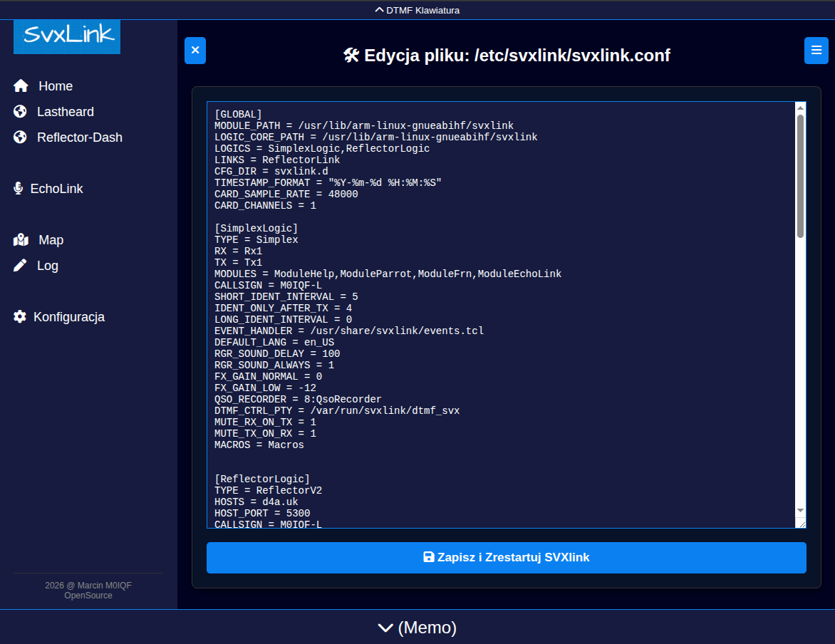The width and height of the screenshot is (835, 644).
Task: Expand the DTMF Klawiatura panel
Action: coord(417,10)
